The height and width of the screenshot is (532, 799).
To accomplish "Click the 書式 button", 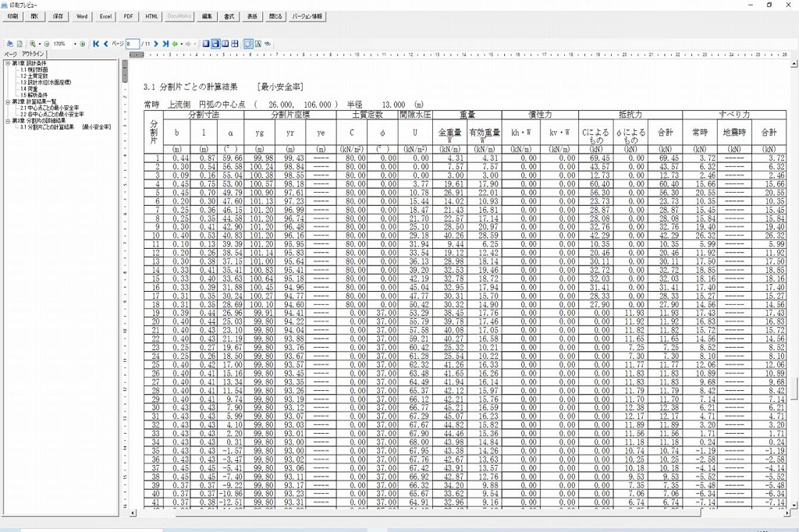I will pyautogui.click(x=229, y=16).
